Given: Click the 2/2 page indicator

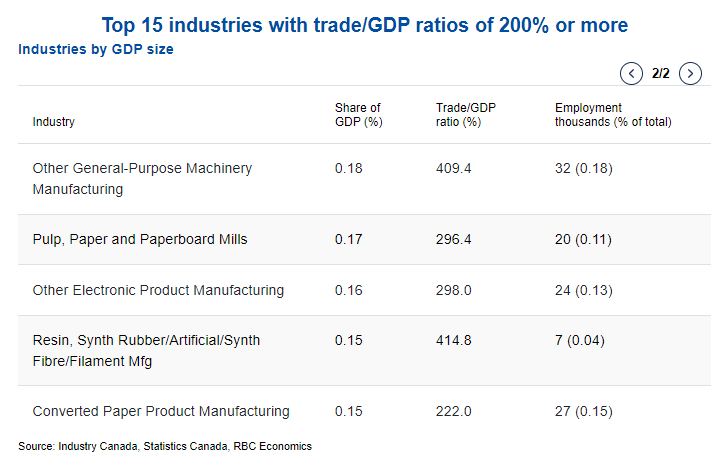Looking at the screenshot, I should (x=660, y=73).
